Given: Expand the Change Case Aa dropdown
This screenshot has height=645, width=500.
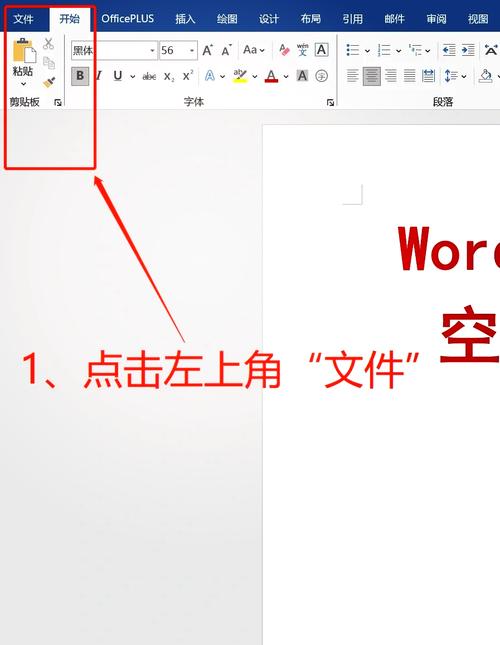Looking at the screenshot, I should 254,50.
